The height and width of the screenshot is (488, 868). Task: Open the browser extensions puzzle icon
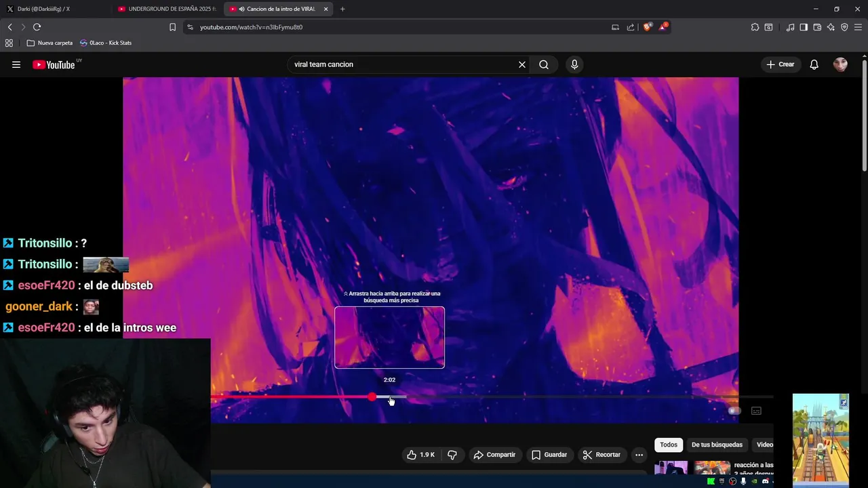click(x=755, y=27)
